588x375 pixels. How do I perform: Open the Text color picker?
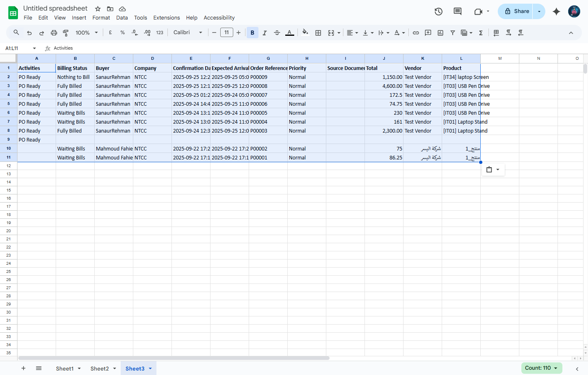pyautogui.click(x=289, y=33)
